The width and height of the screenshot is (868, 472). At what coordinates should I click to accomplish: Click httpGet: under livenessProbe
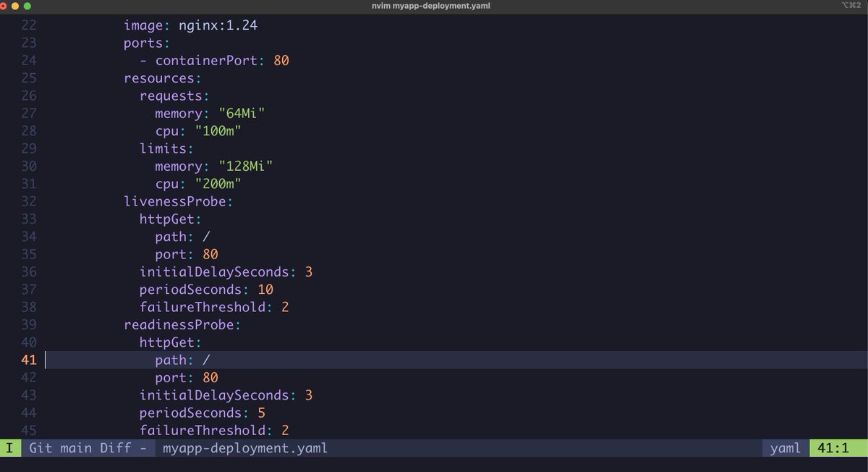tap(171, 219)
